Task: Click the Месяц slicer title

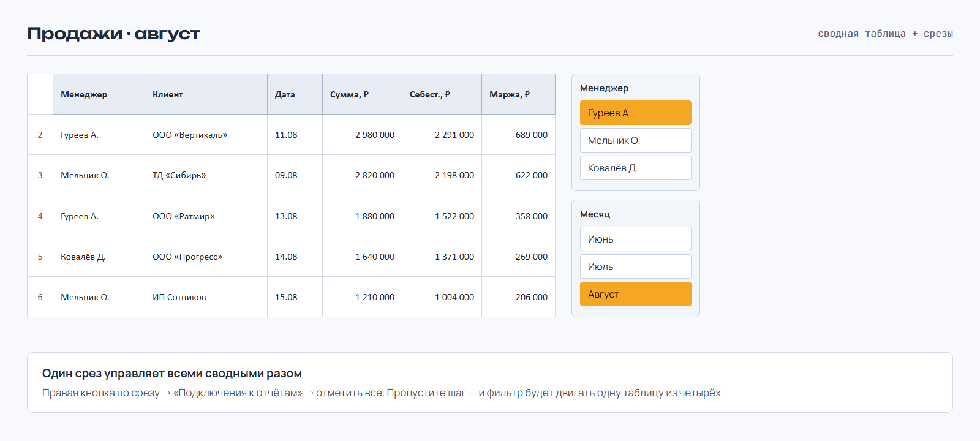Action: 595,214
